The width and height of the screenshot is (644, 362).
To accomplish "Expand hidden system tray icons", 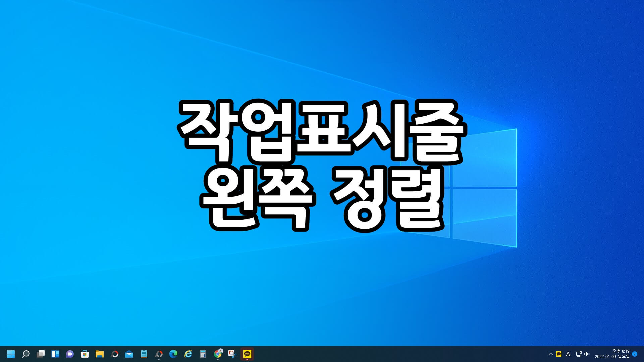I will tap(550, 354).
